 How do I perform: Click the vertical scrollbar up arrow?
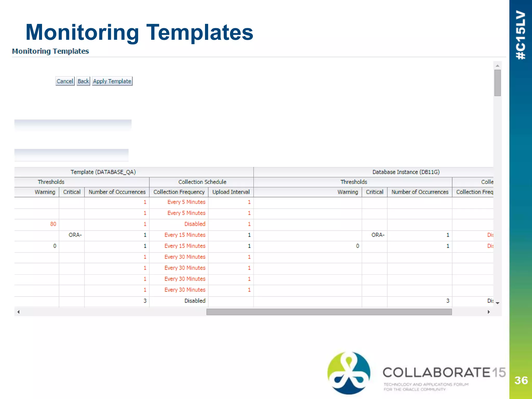[x=497, y=66]
